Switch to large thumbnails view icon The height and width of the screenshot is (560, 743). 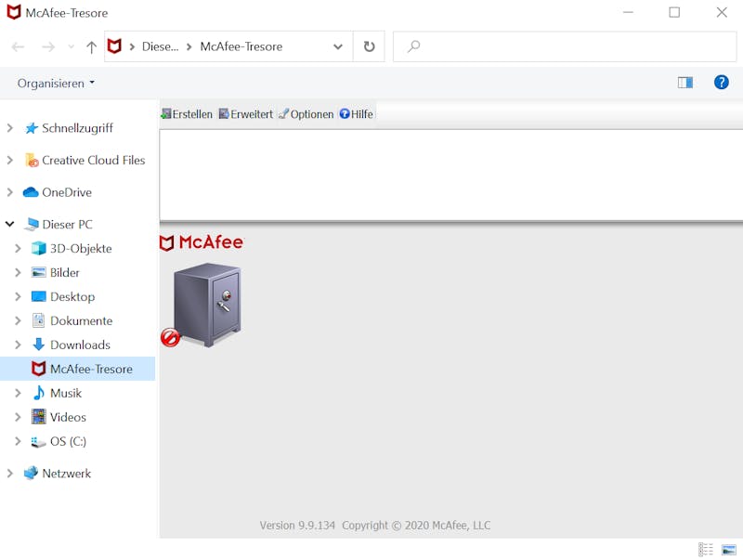pos(729,549)
